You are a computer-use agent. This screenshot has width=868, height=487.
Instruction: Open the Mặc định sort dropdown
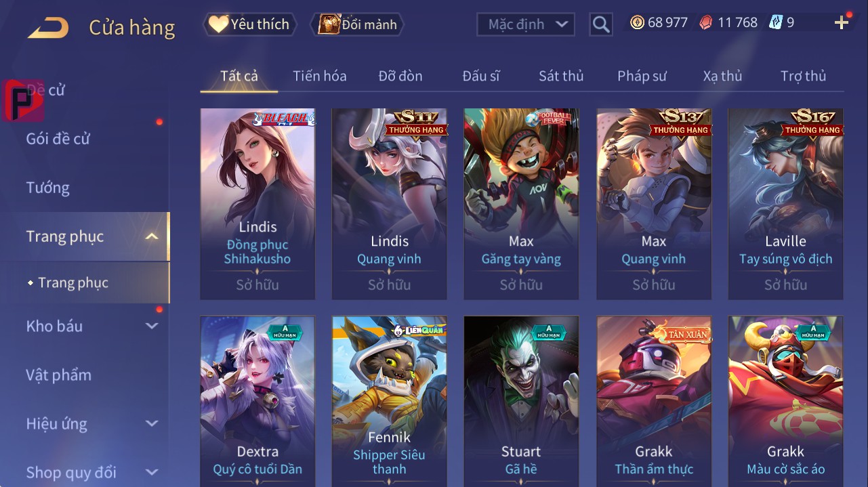click(526, 24)
